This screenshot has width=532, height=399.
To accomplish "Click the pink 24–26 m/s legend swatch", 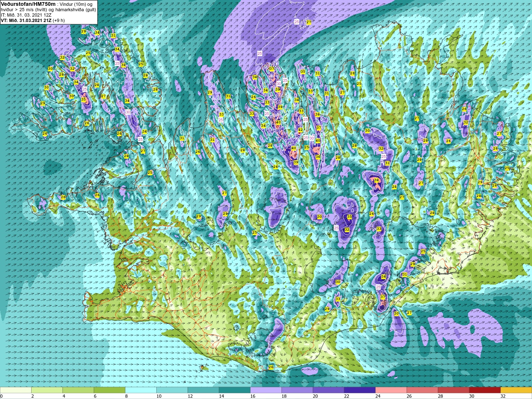I will click(391, 390).
